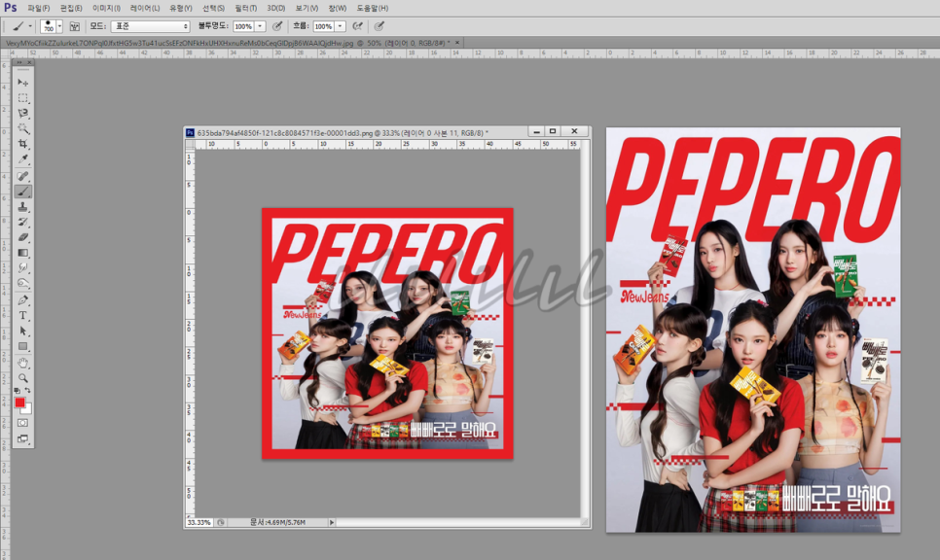
Task: Open the 3D(D) menu
Action: coord(276,9)
